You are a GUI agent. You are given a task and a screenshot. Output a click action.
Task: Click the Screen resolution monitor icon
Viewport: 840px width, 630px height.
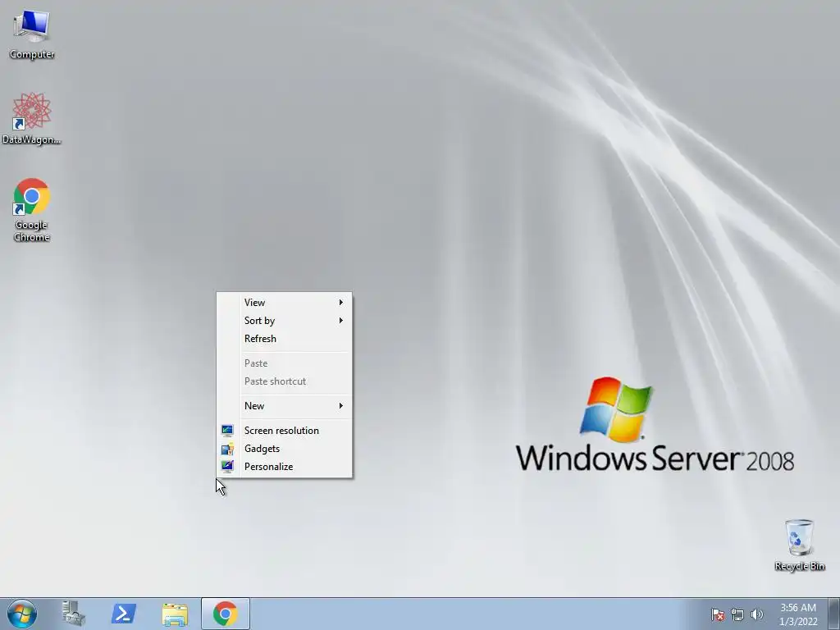(227, 431)
